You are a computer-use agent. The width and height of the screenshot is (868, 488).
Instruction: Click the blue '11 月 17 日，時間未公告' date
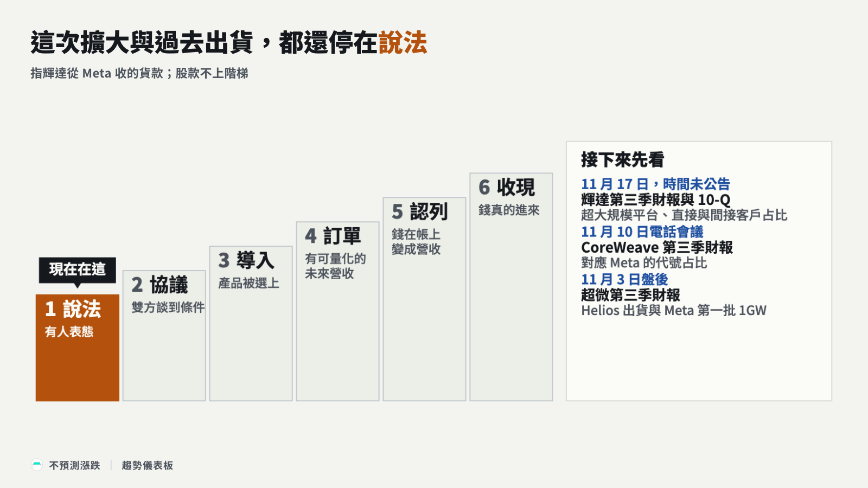[x=655, y=184]
